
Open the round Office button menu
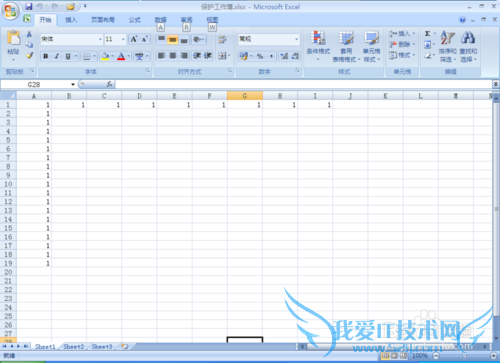point(10,11)
